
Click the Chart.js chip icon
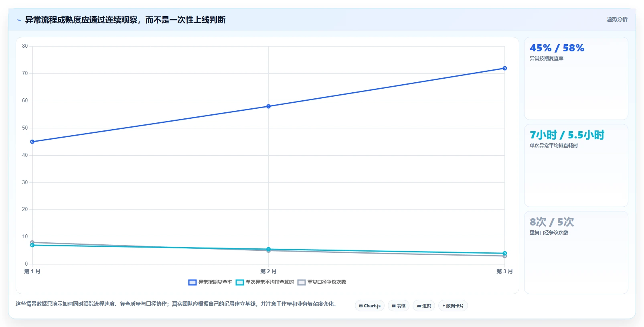pyautogui.click(x=361, y=306)
